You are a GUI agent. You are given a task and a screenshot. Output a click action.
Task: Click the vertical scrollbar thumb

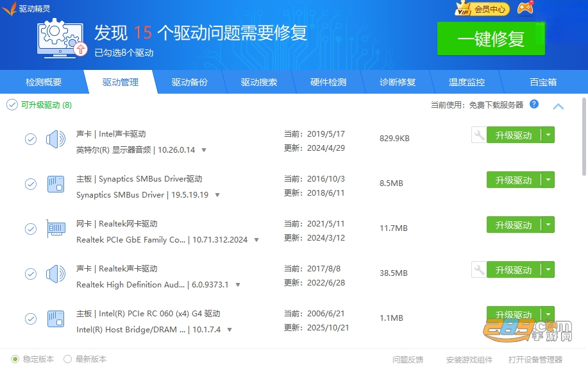584,136
